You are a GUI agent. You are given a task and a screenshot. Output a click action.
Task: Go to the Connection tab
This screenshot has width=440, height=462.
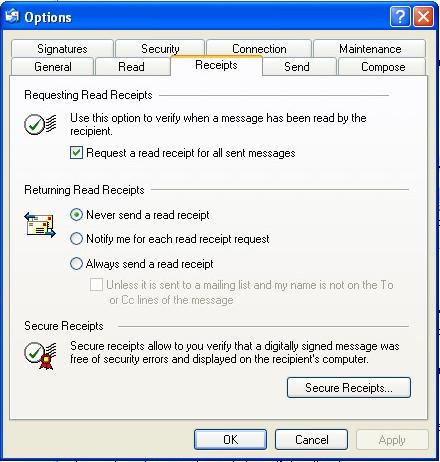[259, 49]
